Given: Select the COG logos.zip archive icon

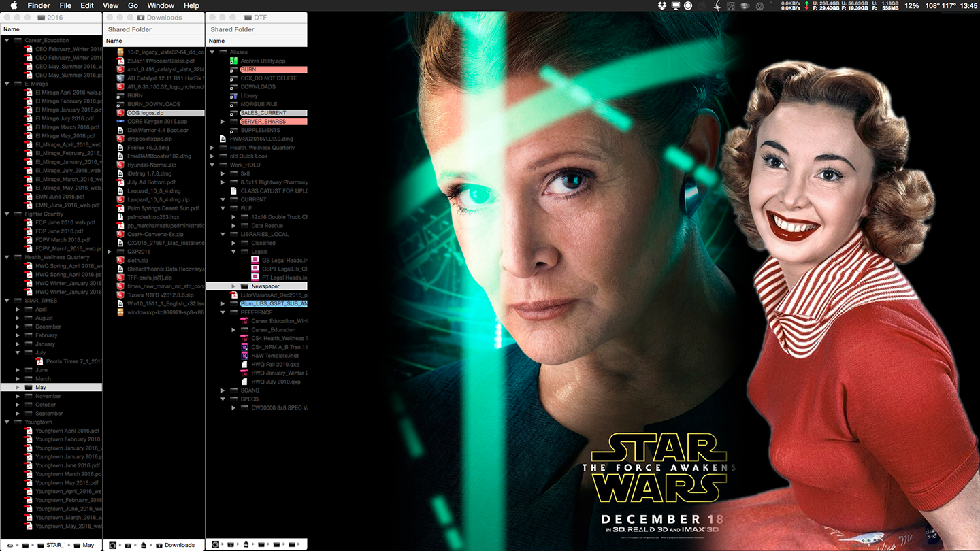Looking at the screenshot, I should [120, 113].
